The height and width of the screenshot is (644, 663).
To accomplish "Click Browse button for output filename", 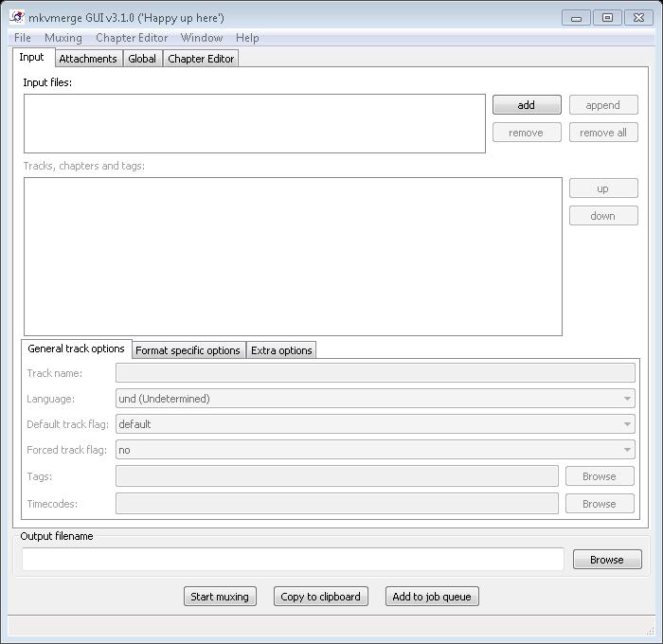I will click(x=607, y=560).
